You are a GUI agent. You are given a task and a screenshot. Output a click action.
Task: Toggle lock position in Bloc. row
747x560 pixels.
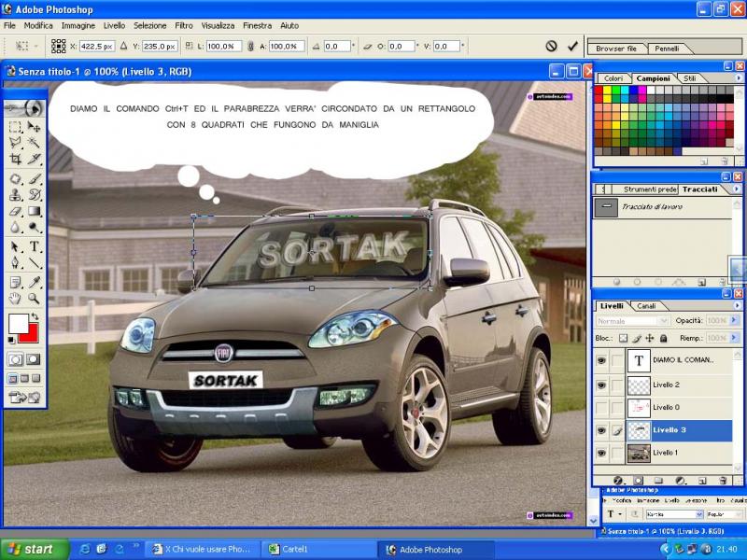649,338
